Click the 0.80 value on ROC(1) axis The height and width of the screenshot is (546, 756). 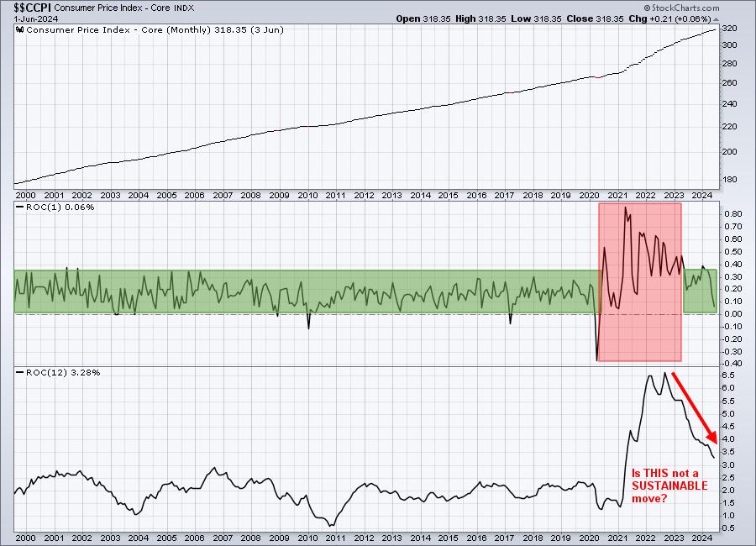[x=733, y=214]
